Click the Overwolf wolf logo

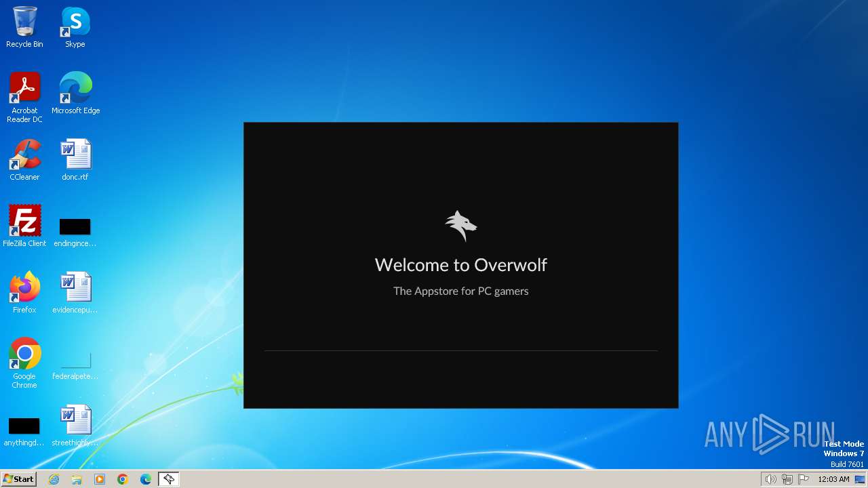click(461, 226)
